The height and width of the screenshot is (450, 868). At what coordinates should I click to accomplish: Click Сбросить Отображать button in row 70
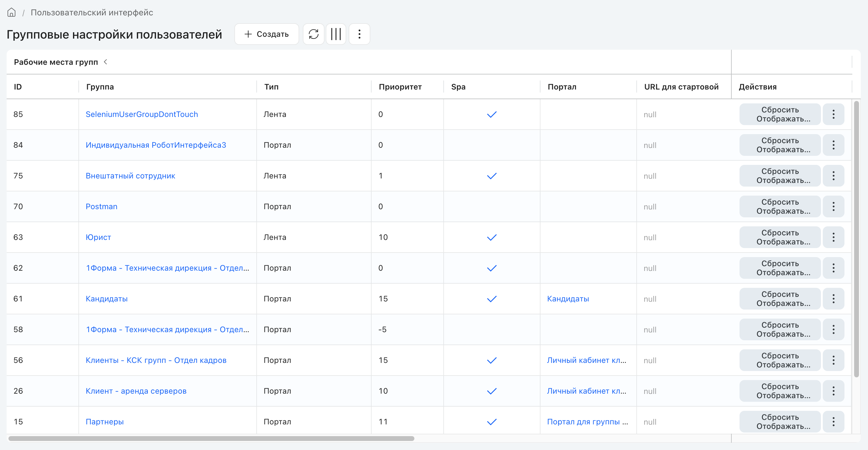point(780,206)
